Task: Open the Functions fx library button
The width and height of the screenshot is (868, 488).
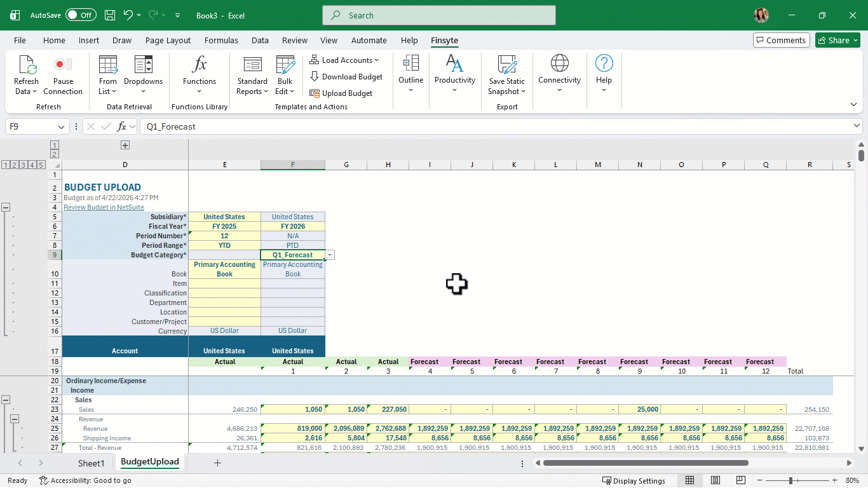Action: pyautogui.click(x=200, y=75)
